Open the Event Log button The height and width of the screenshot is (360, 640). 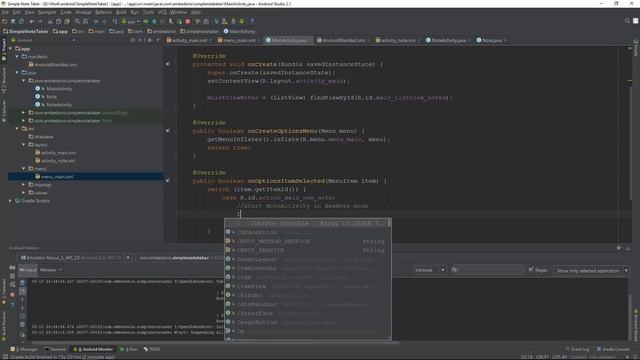[x=577, y=349]
